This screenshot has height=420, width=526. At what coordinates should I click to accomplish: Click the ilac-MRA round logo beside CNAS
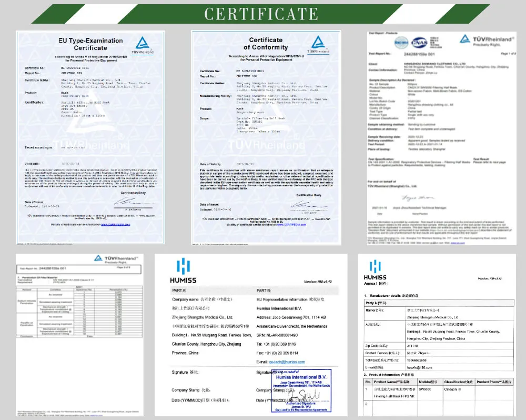(401, 43)
